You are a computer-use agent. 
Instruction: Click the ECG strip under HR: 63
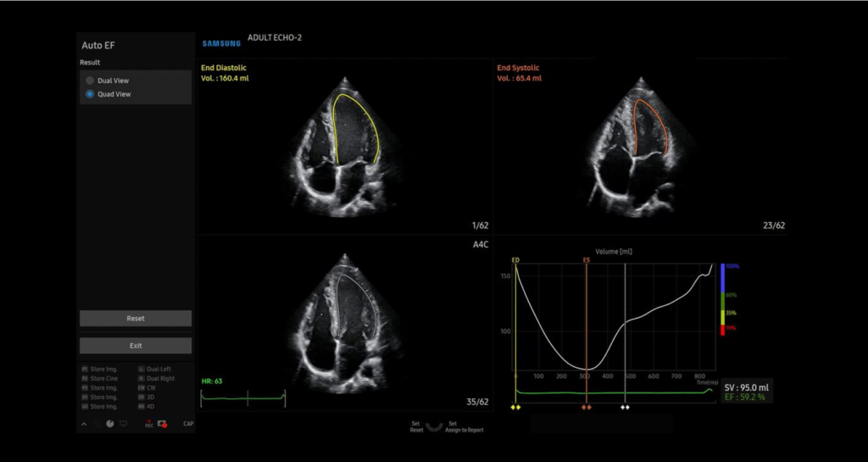click(243, 398)
